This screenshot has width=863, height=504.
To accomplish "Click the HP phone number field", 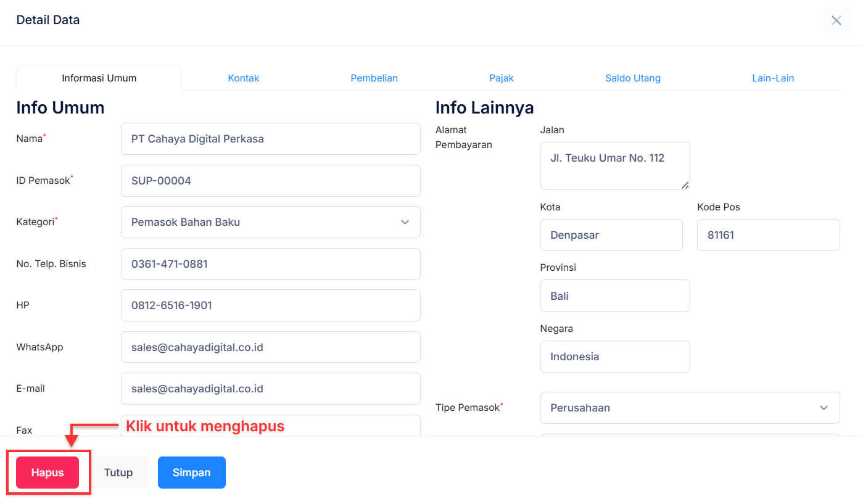I will click(270, 305).
